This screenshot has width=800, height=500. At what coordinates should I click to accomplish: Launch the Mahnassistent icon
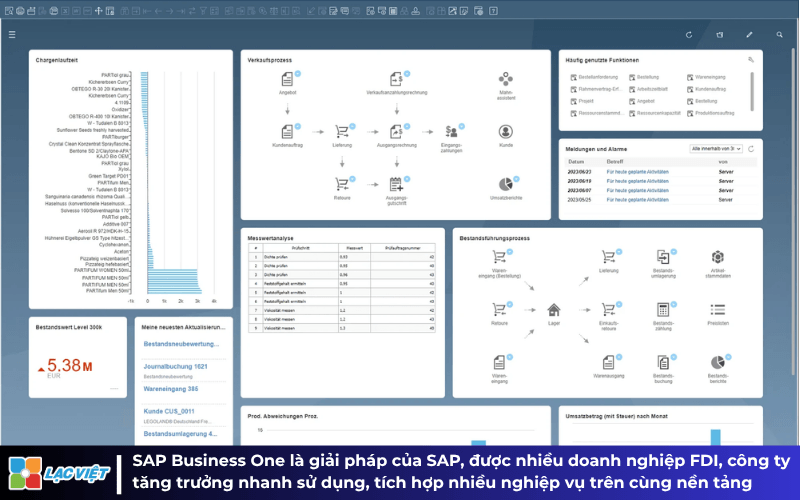(506, 79)
